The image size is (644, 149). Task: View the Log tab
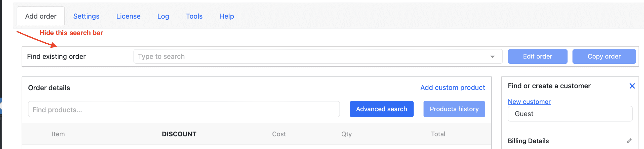point(163,16)
